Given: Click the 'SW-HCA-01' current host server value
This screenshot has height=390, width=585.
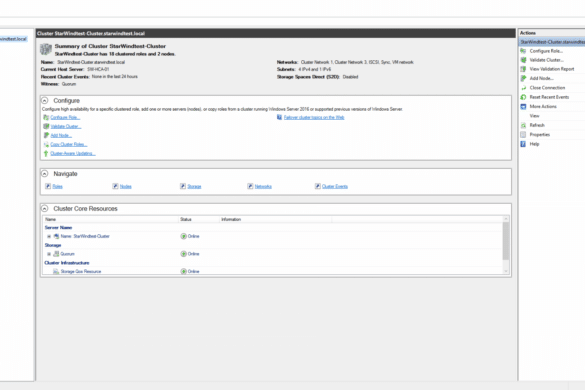Looking at the screenshot, I should (98, 69).
